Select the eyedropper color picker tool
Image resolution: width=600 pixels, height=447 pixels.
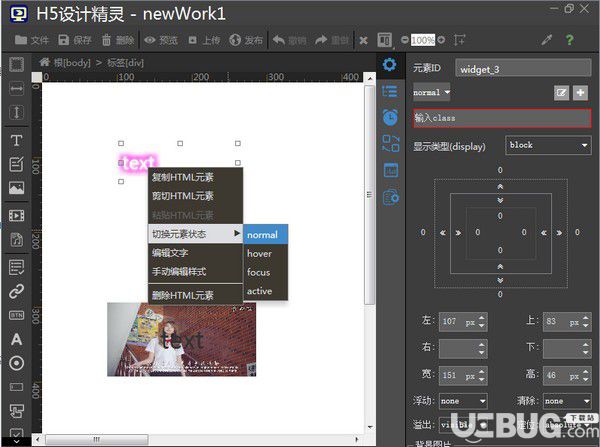coord(546,40)
